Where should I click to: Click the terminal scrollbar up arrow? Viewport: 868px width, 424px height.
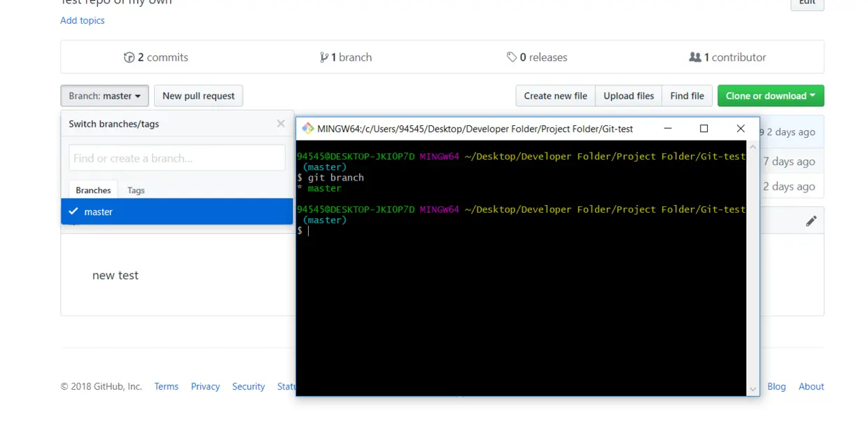click(x=753, y=147)
